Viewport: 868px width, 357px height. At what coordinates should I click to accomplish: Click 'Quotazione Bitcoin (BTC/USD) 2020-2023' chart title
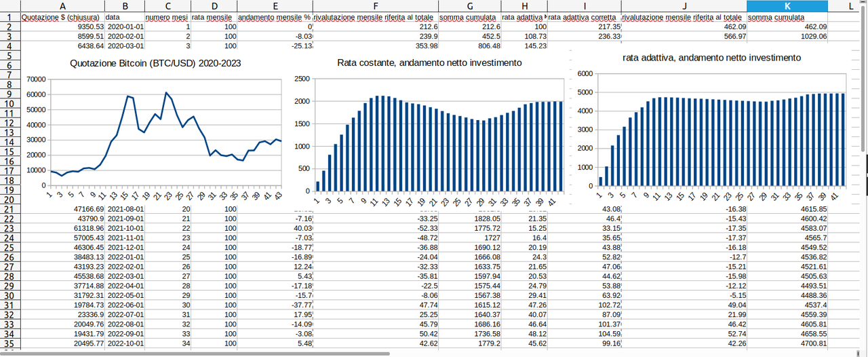(155, 63)
